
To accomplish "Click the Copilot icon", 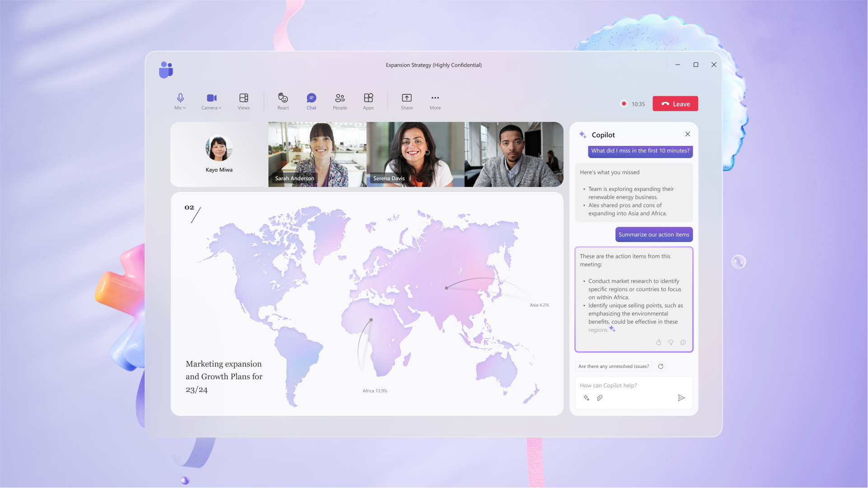I will (x=583, y=134).
